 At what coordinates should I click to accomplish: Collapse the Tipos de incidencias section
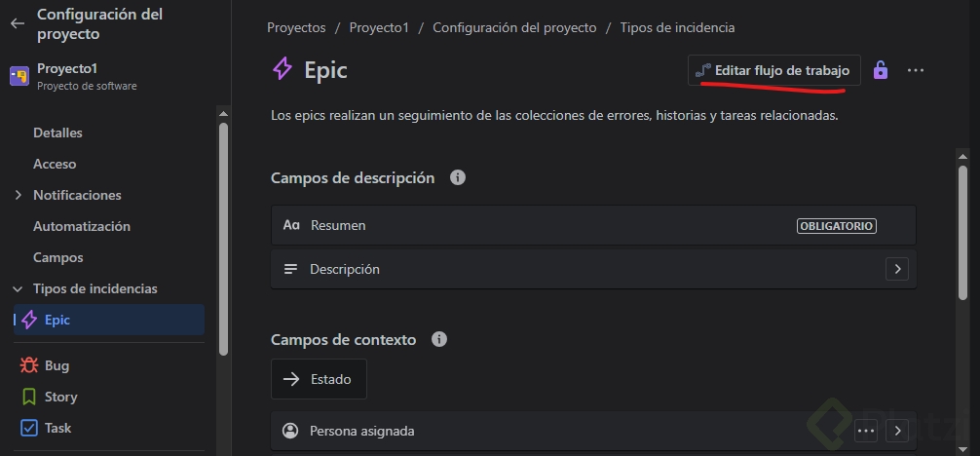[x=18, y=288]
